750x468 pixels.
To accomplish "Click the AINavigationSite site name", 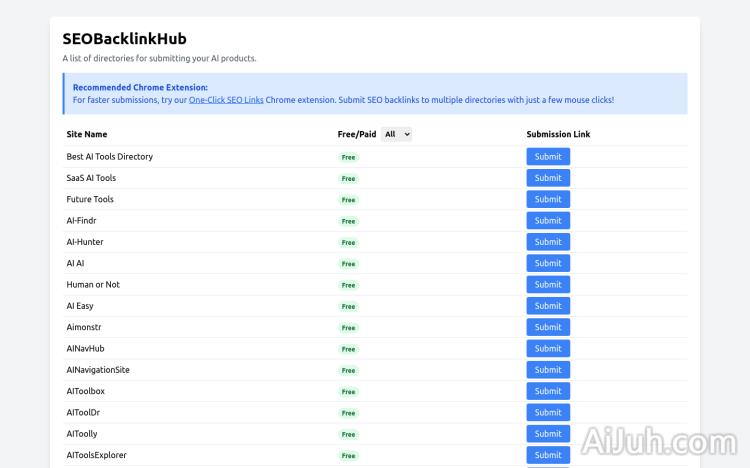I will click(98, 370).
